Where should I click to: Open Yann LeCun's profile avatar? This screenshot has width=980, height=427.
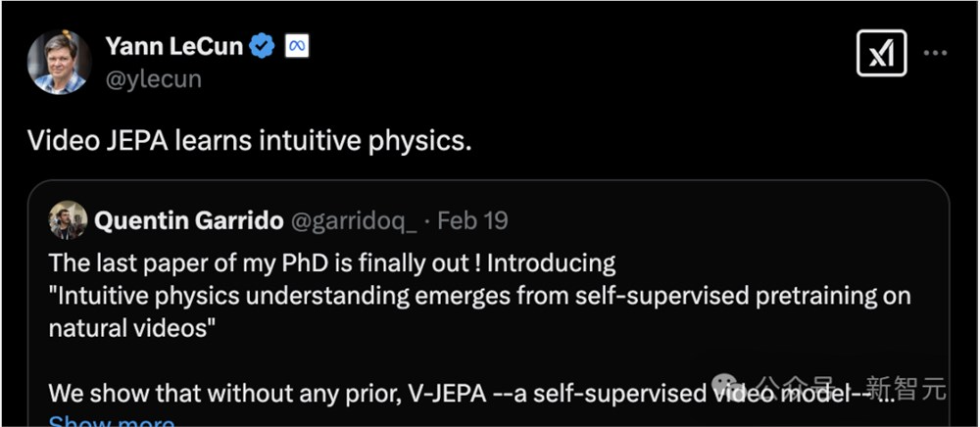[59, 61]
